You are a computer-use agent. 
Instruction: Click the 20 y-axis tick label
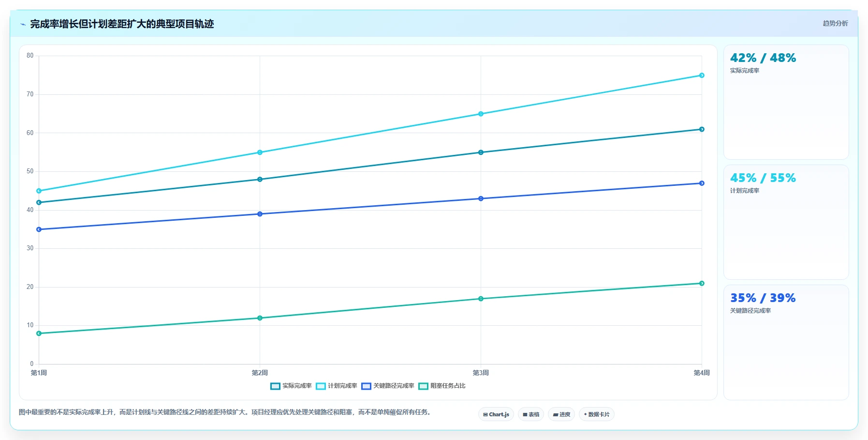coord(30,287)
